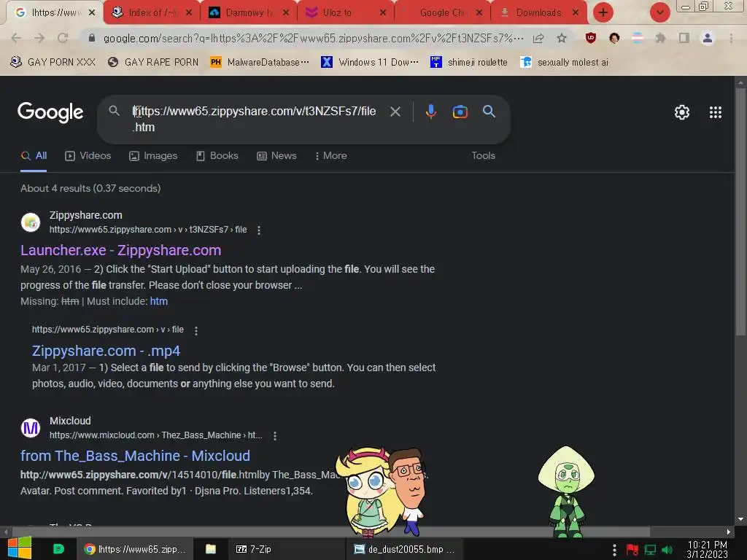
Task: Click the network monitor tray icon
Action: click(x=650, y=550)
